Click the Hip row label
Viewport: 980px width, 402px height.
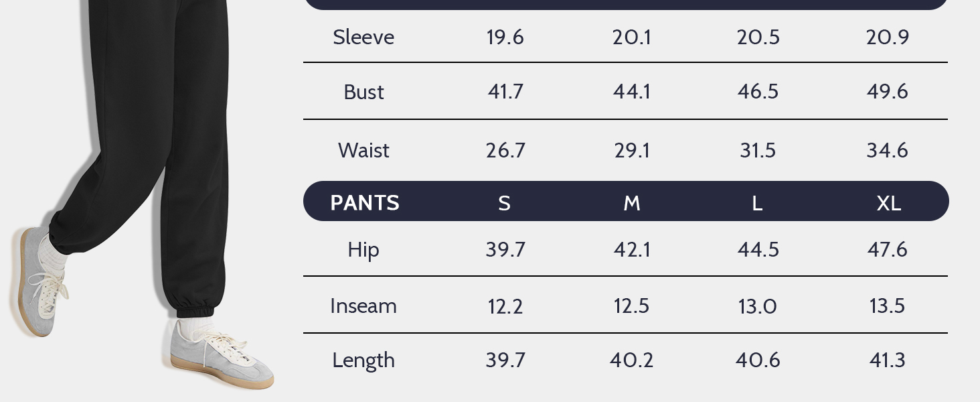click(363, 249)
